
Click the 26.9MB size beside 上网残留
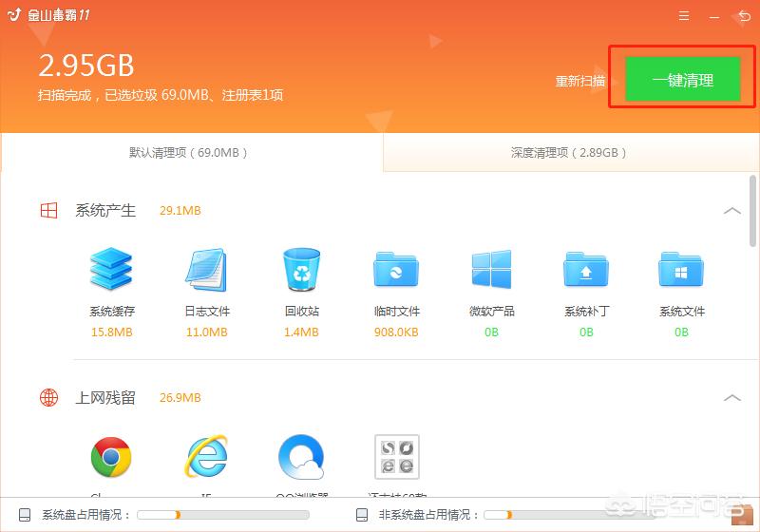point(180,398)
